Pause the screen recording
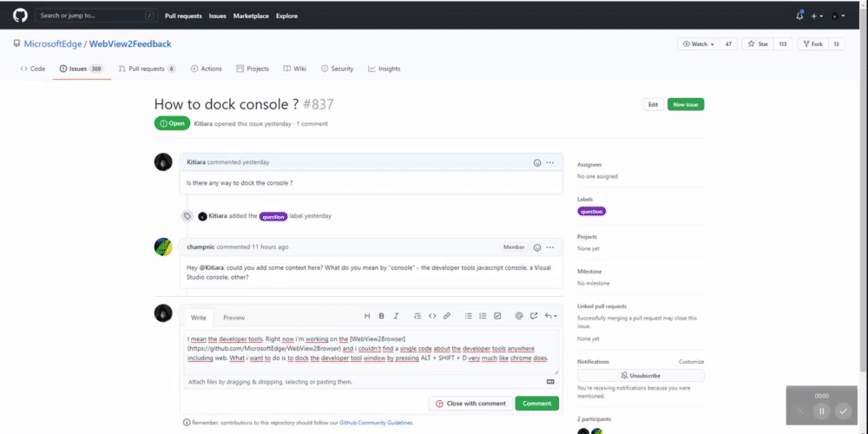 tap(821, 411)
